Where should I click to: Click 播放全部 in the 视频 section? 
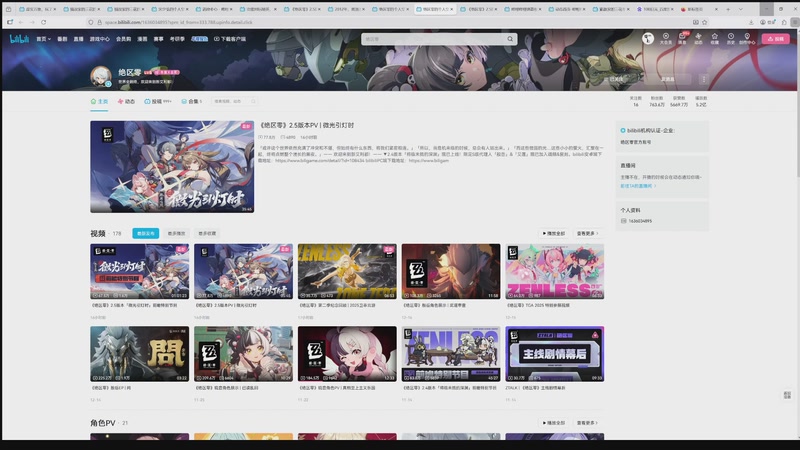554,233
